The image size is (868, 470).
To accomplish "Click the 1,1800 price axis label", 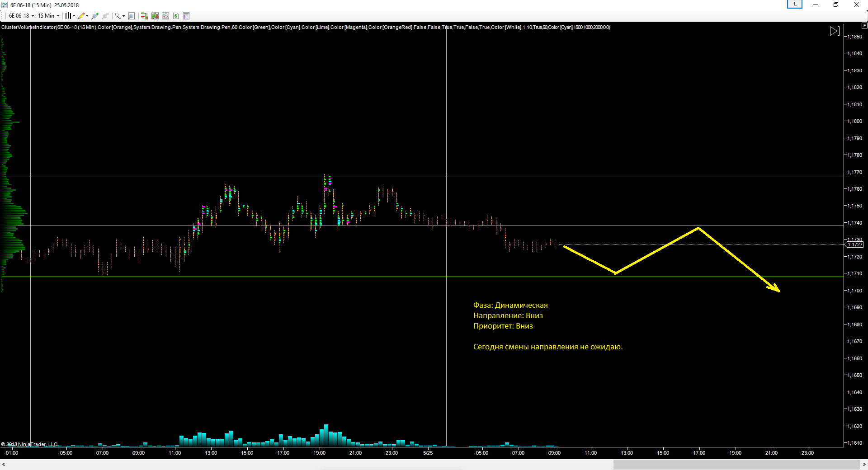I will pyautogui.click(x=854, y=121).
